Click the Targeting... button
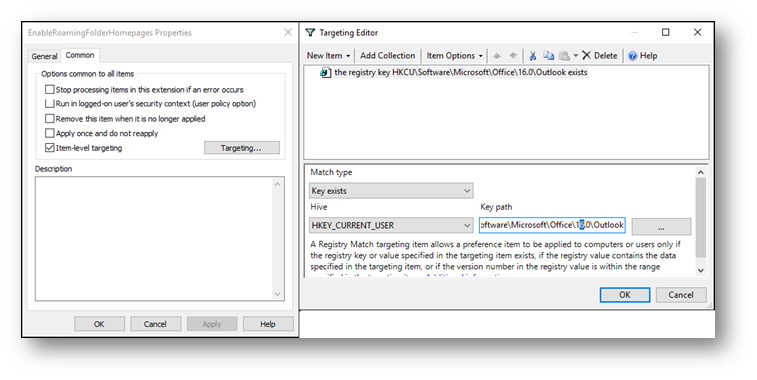Screen dimensions: 757x380 pyautogui.click(x=241, y=148)
